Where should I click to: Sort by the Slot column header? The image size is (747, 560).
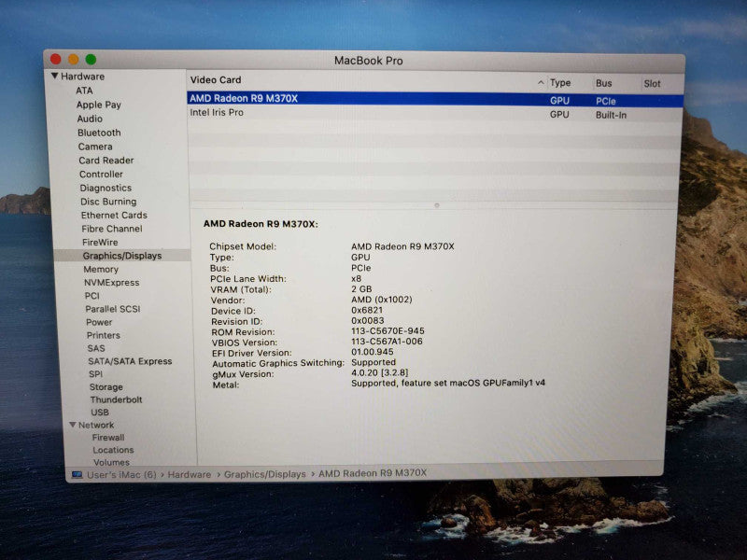pyautogui.click(x=652, y=84)
